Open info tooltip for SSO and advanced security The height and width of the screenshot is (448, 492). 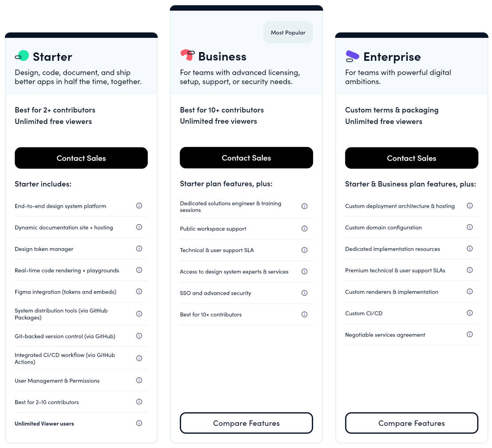(304, 293)
